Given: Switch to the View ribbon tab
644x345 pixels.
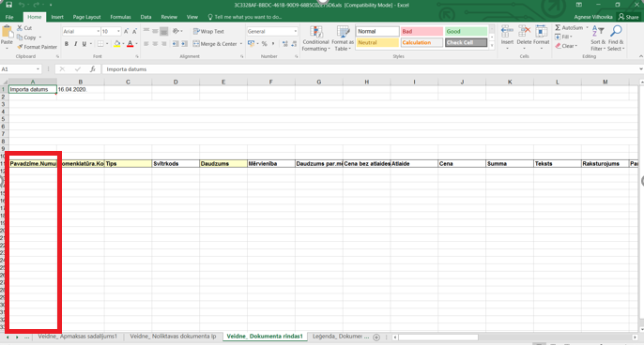Looking at the screenshot, I should tap(192, 17).
